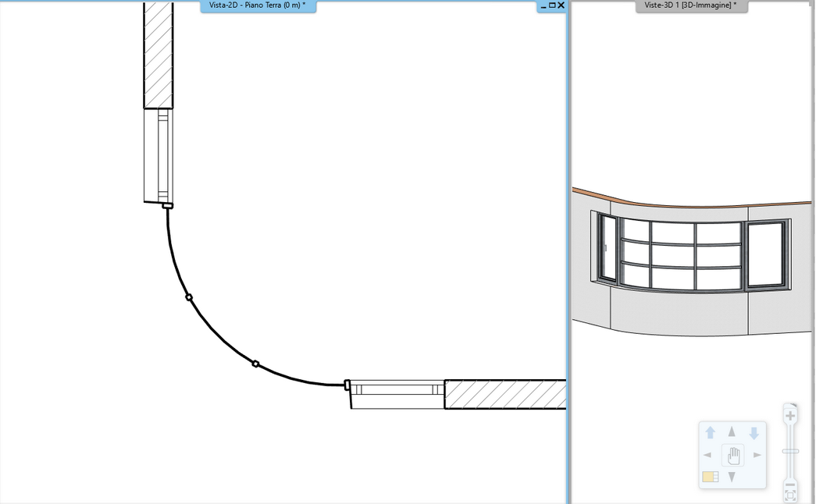Switch to the Vista-2D Piano Terra tab
Screen dimensions: 816x504
258,5
